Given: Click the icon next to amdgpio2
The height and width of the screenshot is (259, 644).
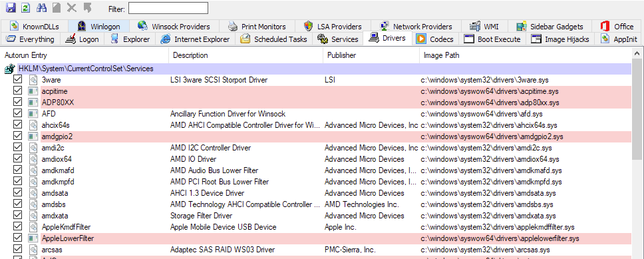Looking at the screenshot, I should pos(33,136).
